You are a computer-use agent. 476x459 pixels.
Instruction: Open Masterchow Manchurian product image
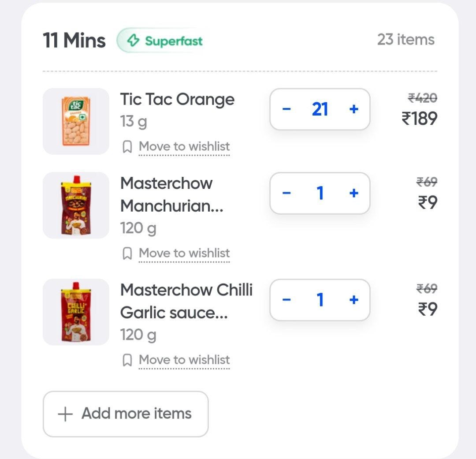[x=76, y=205]
